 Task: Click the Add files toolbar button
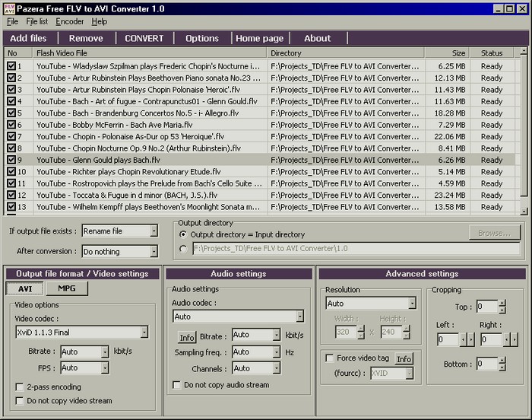point(28,38)
